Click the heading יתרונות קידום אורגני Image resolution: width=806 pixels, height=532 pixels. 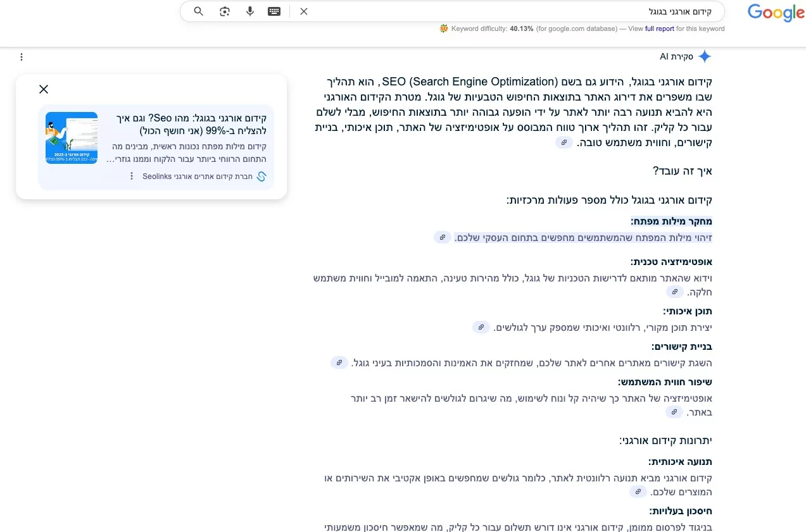click(666, 440)
